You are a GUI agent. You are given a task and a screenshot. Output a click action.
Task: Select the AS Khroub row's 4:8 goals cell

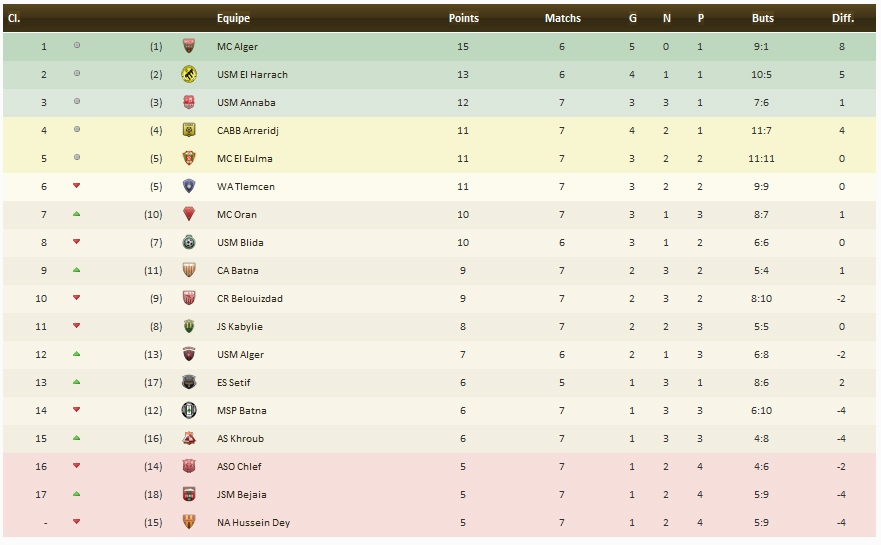[x=762, y=438]
